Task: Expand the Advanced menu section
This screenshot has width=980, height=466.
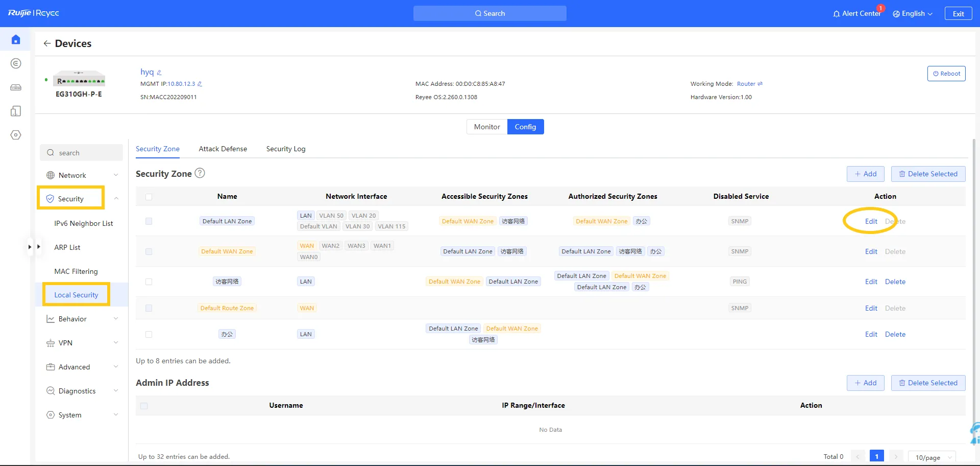Action: pyautogui.click(x=116, y=367)
